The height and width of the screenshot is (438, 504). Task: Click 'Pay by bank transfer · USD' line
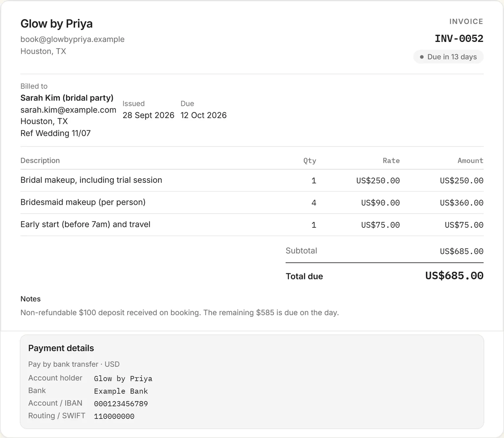[x=74, y=364]
